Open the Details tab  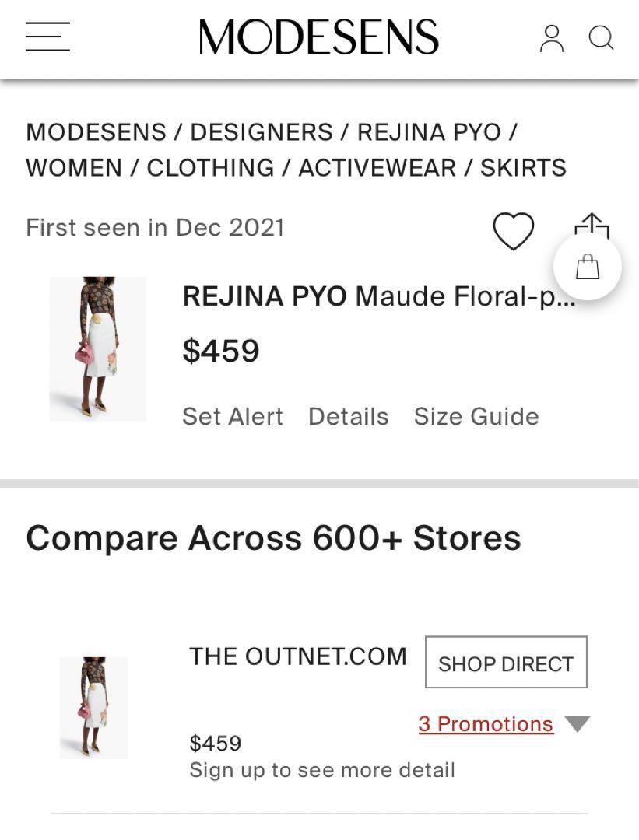click(x=349, y=416)
